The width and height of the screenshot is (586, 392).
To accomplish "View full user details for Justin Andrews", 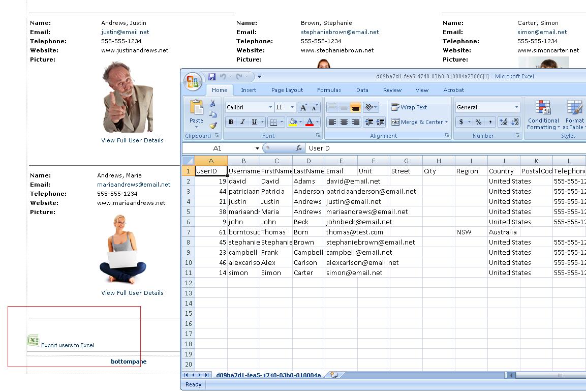I will pyautogui.click(x=132, y=140).
